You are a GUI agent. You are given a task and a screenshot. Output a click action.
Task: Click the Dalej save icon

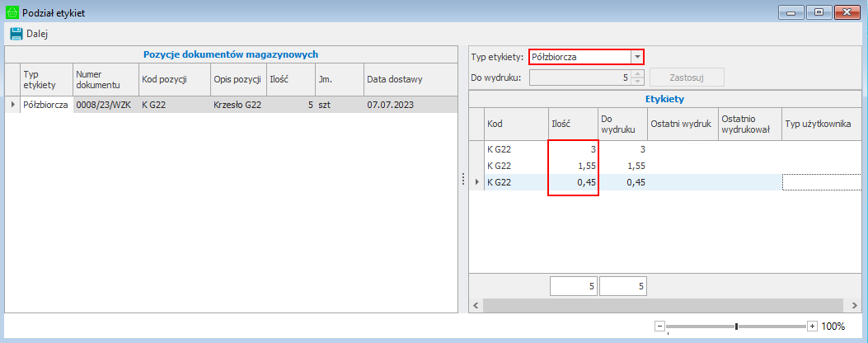(x=16, y=34)
